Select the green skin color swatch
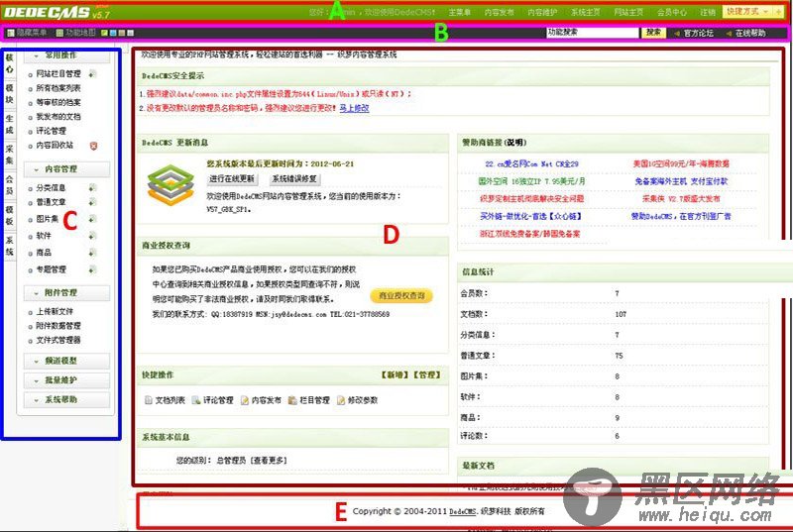Image resolution: width=793 pixels, height=532 pixels. tap(105, 33)
